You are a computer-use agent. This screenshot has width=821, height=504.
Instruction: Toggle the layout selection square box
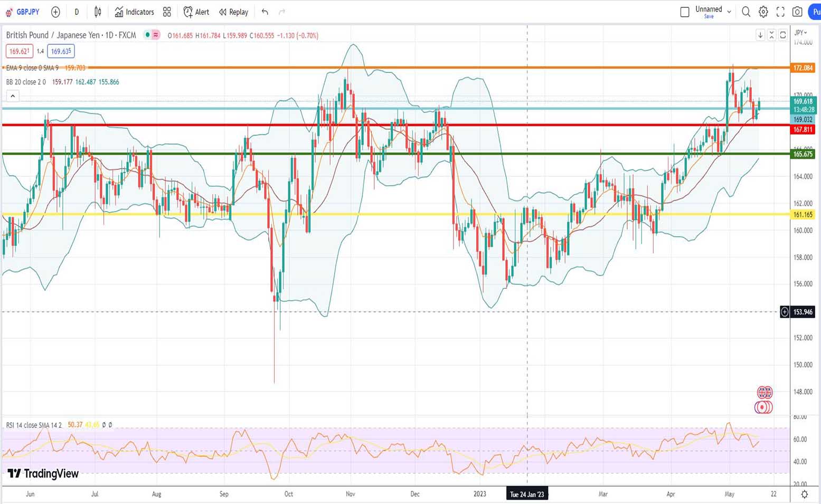(685, 12)
